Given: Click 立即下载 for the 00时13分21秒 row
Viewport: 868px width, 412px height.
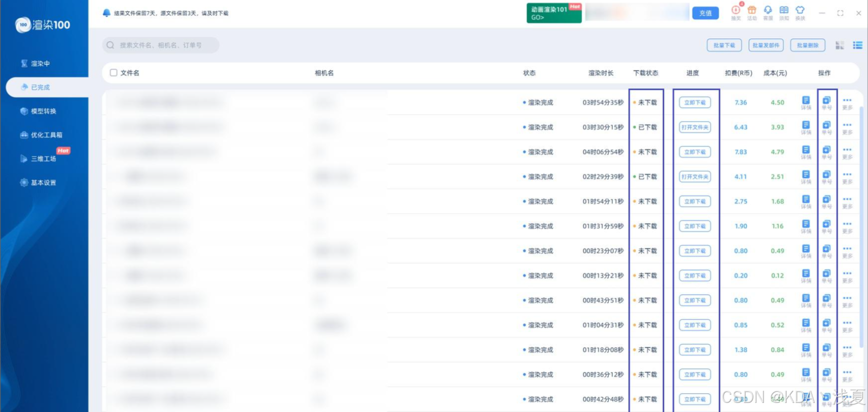Looking at the screenshot, I should [x=695, y=276].
